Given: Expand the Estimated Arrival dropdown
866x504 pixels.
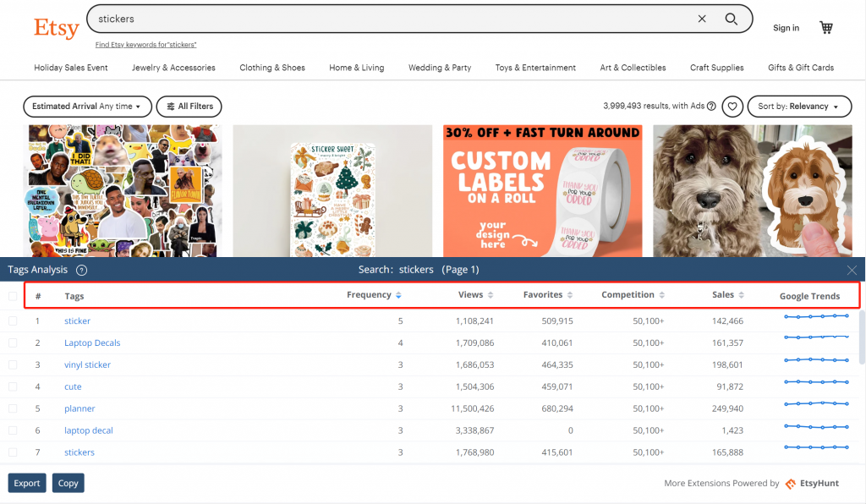Looking at the screenshot, I should [x=87, y=107].
